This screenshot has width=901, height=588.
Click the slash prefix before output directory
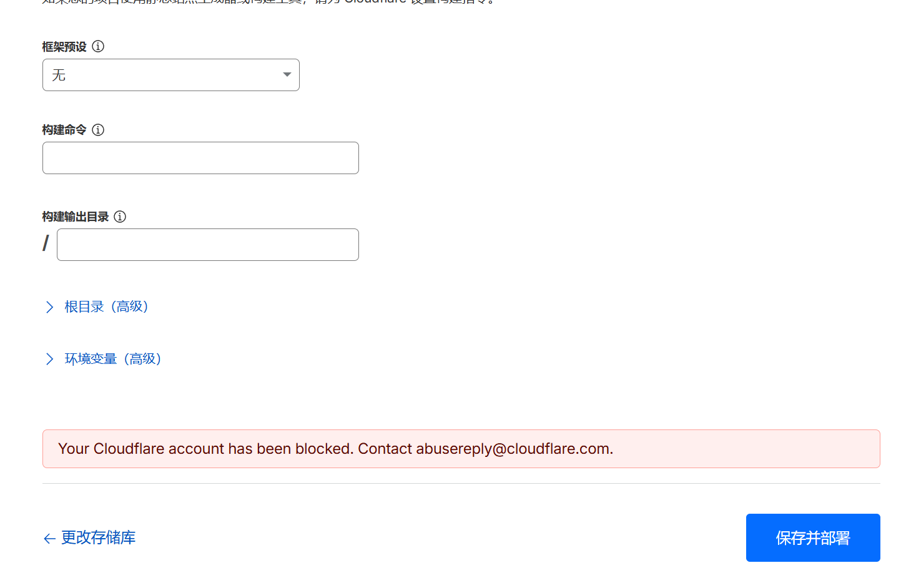[46, 243]
